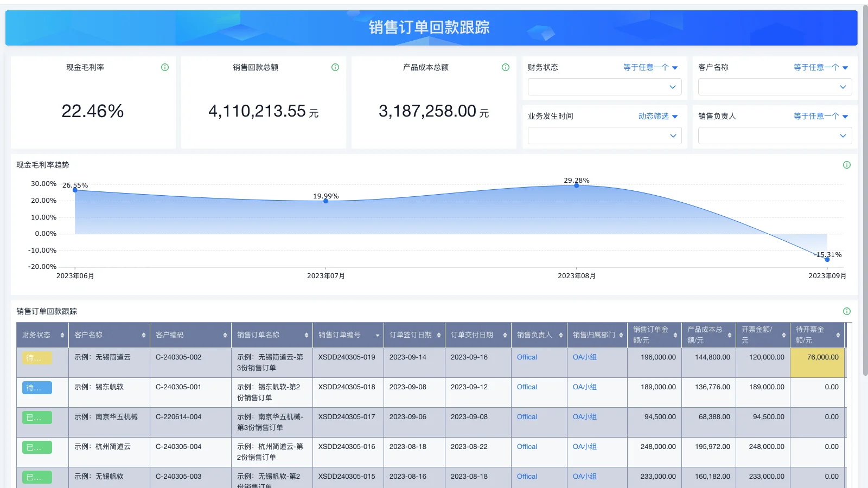The height and width of the screenshot is (488, 868).
Task: Open the 客户名称 filter dropdown
Action: click(775, 87)
